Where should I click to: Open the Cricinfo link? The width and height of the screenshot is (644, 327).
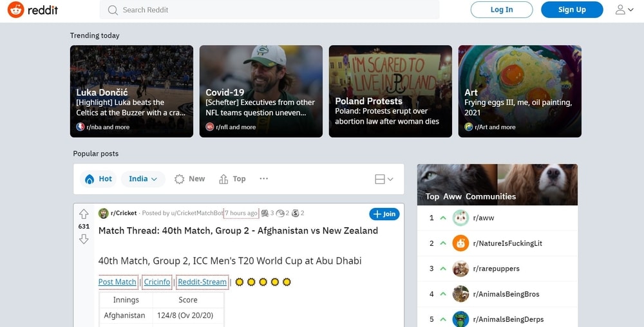click(x=157, y=282)
